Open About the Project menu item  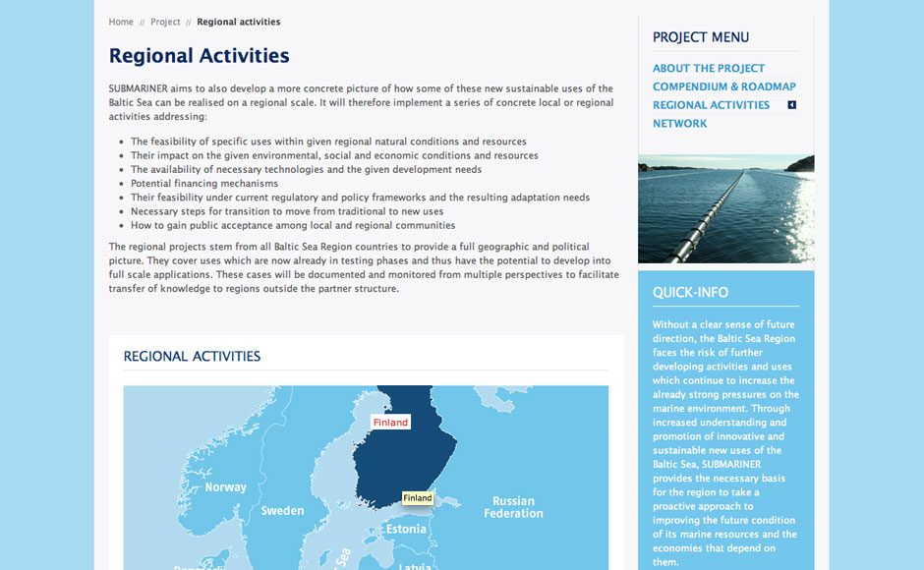pos(708,69)
